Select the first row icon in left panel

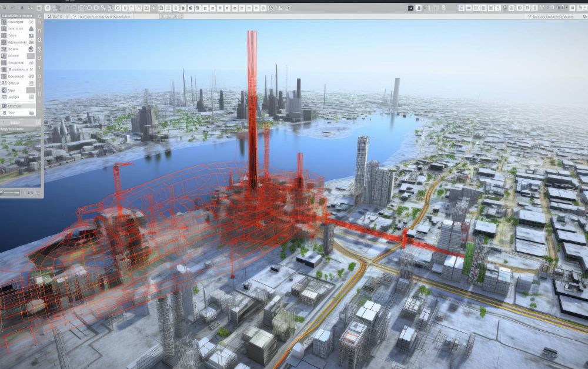pyautogui.click(x=4, y=22)
